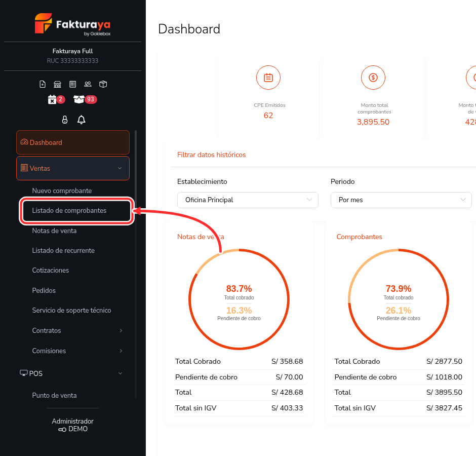Click the 73.9% Total cobrado value
The width and height of the screenshot is (476, 456).
(399, 289)
